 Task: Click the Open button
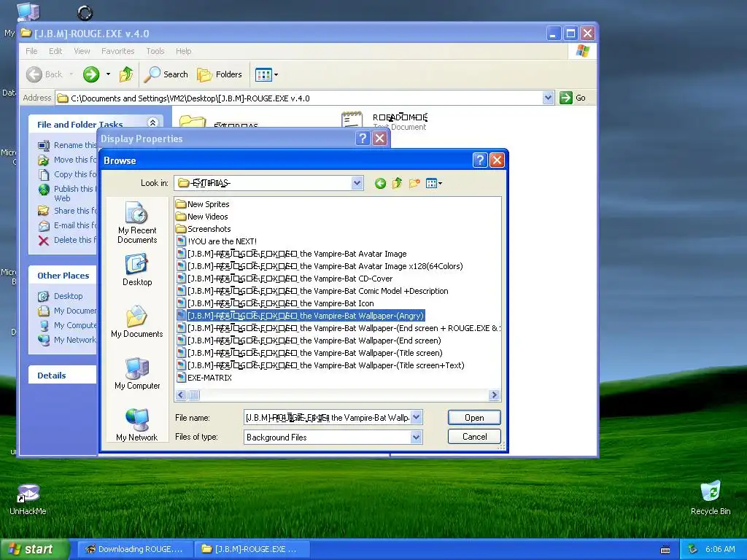pyautogui.click(x=474, y=418)
